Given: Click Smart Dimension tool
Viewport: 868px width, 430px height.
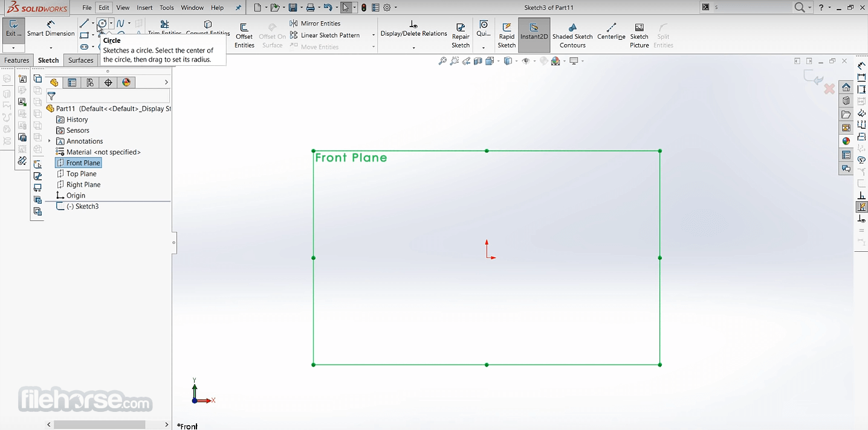Looking at the screenshot, I should (x=51, y=29).
